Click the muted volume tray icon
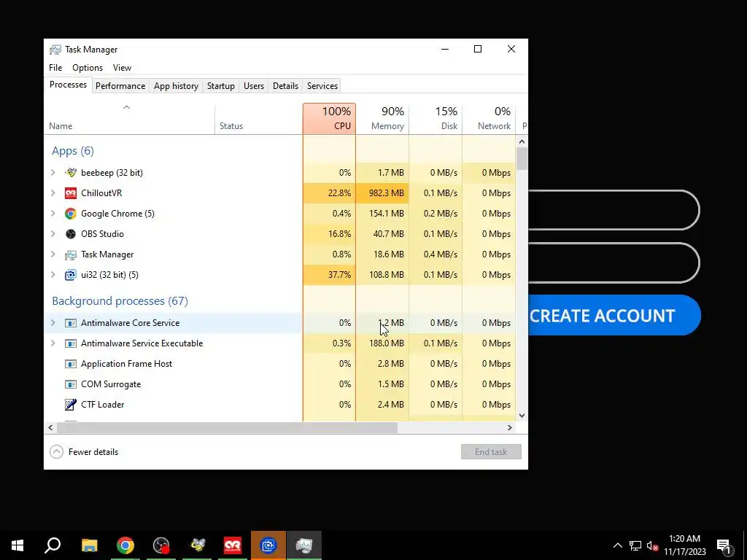Screen dimensions: 747x560 pos(652,545)
